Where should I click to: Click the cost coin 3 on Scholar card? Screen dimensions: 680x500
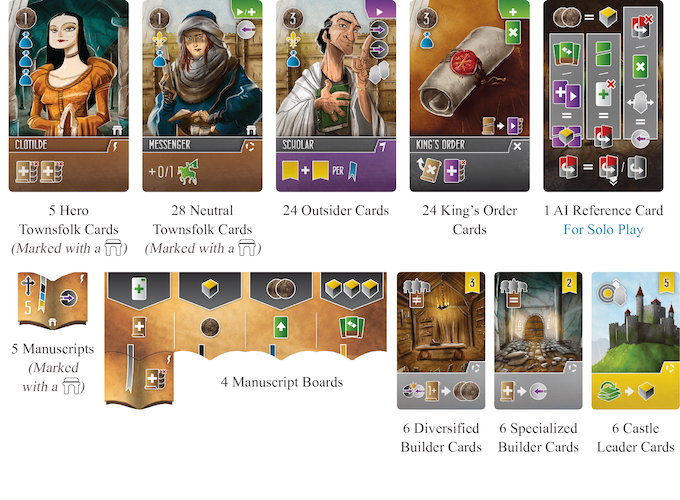tap(293, 19)
